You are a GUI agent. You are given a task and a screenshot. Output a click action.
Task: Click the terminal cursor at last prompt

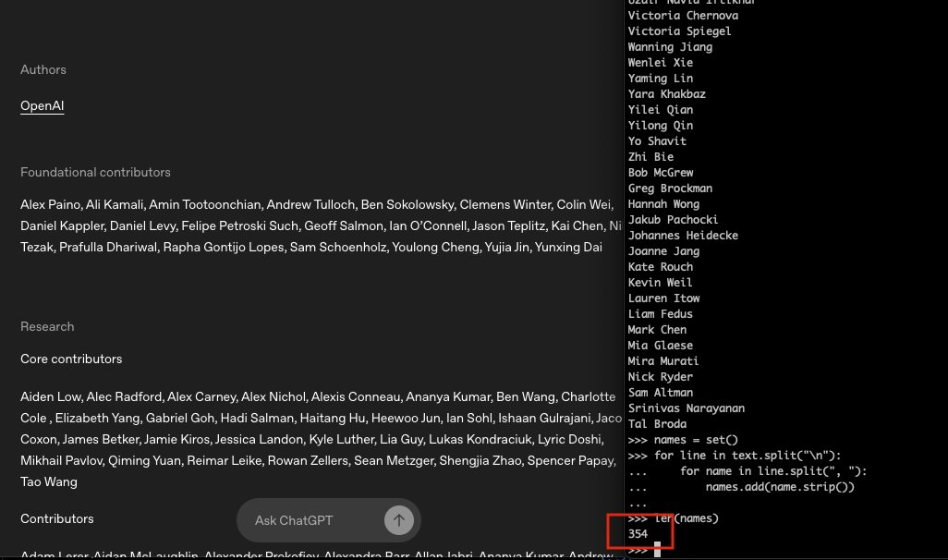pos(657,551)
